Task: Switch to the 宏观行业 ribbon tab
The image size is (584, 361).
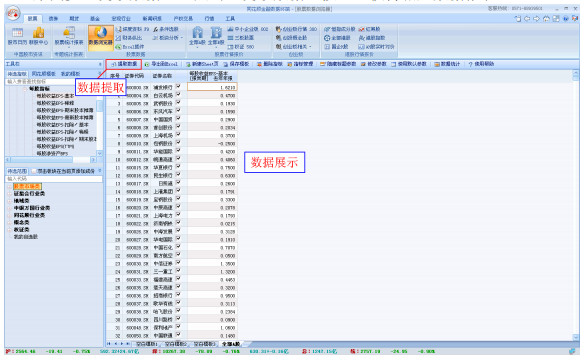Action: click(x=121, y=18)
